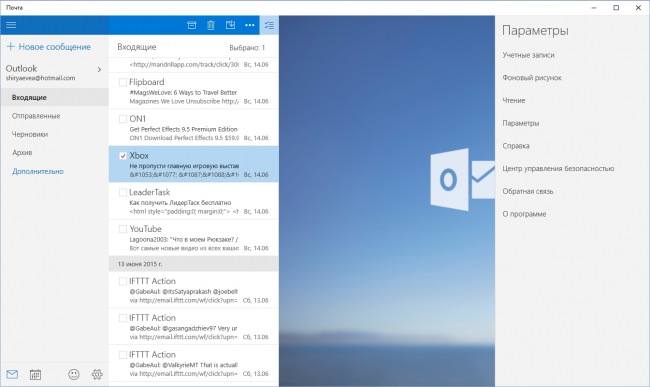Open Справка entry
This screenshot has height=387, width=650.
[x=516, y=146]
